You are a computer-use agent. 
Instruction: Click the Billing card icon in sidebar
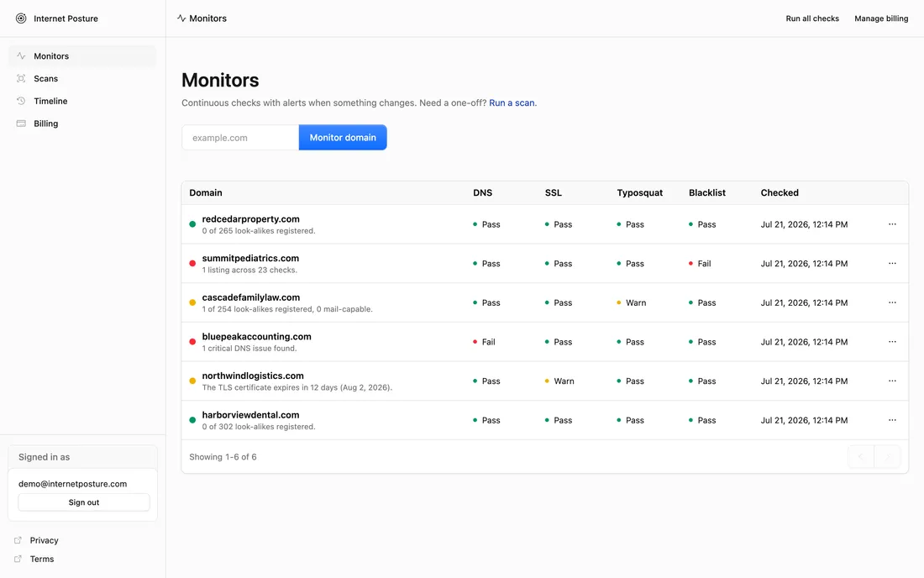tap(21, 123)
